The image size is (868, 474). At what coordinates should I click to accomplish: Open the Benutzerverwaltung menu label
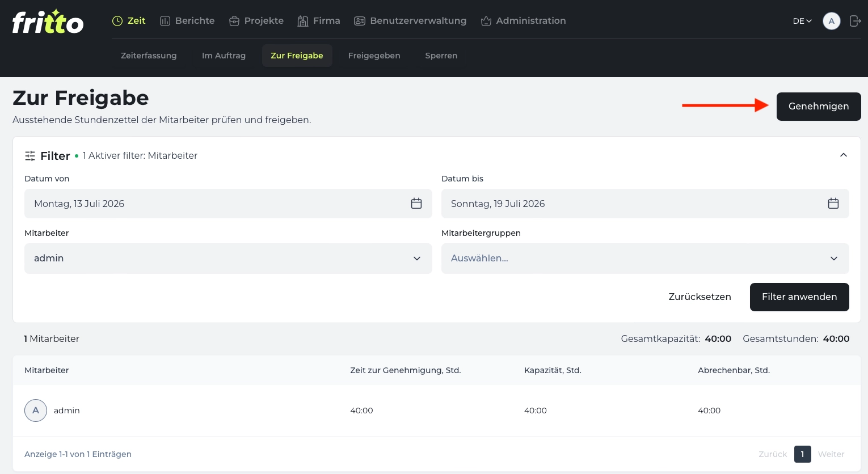pyautogui.click(x=418, y=21)
